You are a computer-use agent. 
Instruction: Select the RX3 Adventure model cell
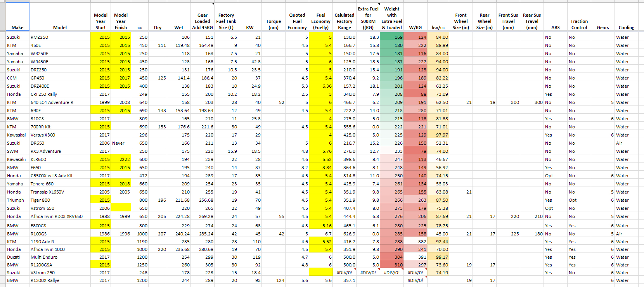[x=60, y=151]
